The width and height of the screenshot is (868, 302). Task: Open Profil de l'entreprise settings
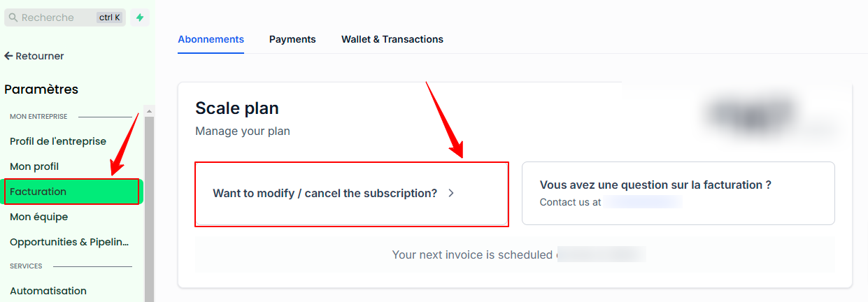click(58, 141)
